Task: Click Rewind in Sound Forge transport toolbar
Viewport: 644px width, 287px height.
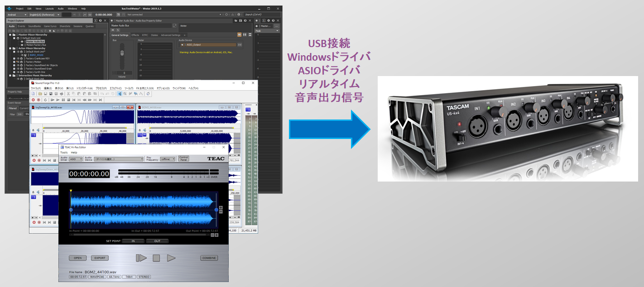Action: pos(84,100)
